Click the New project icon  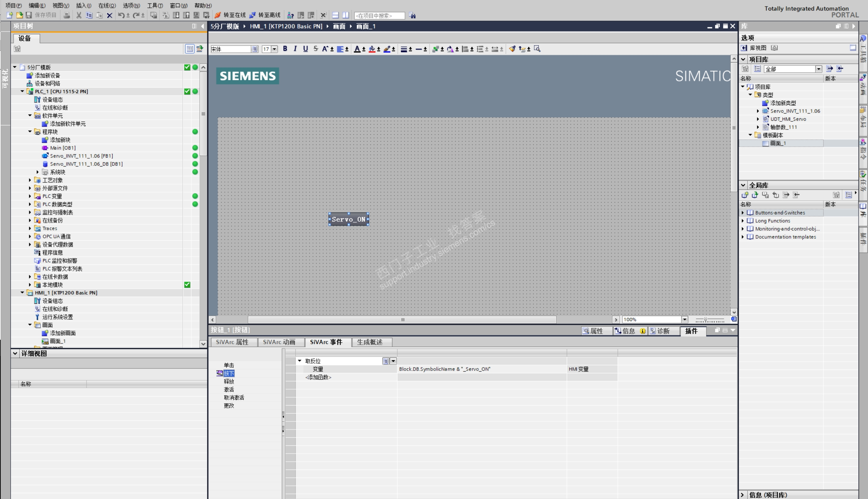point(9,15)
